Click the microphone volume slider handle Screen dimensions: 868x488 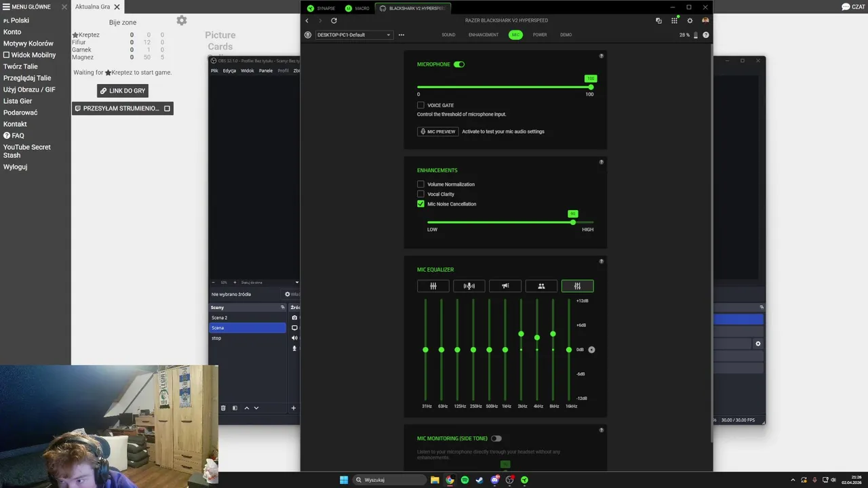[x=591, y=87]
